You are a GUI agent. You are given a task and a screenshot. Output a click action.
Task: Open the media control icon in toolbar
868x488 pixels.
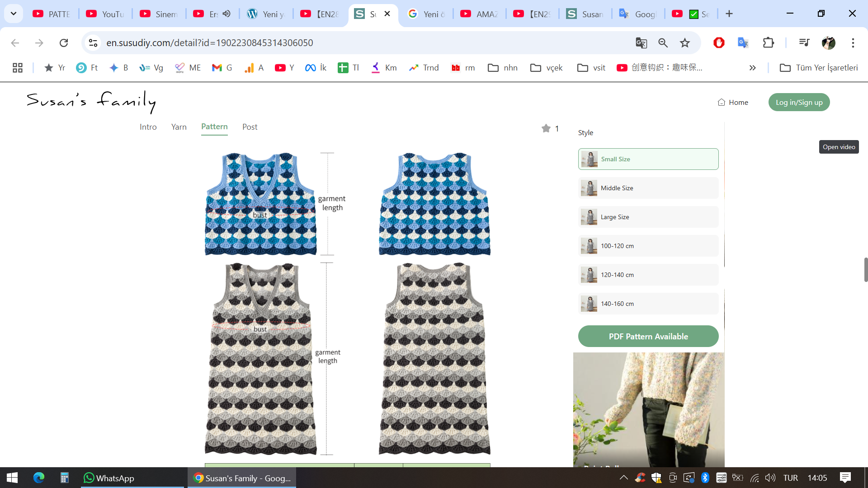(804, 43)
